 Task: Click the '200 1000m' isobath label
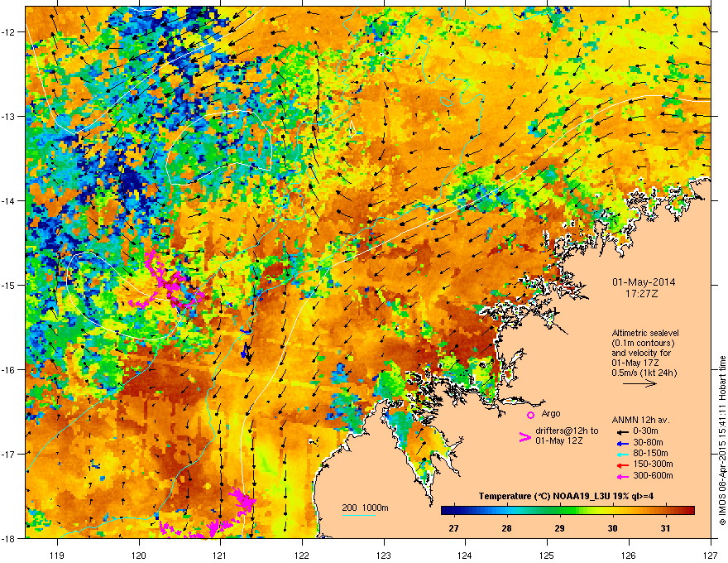click(365, 508)
